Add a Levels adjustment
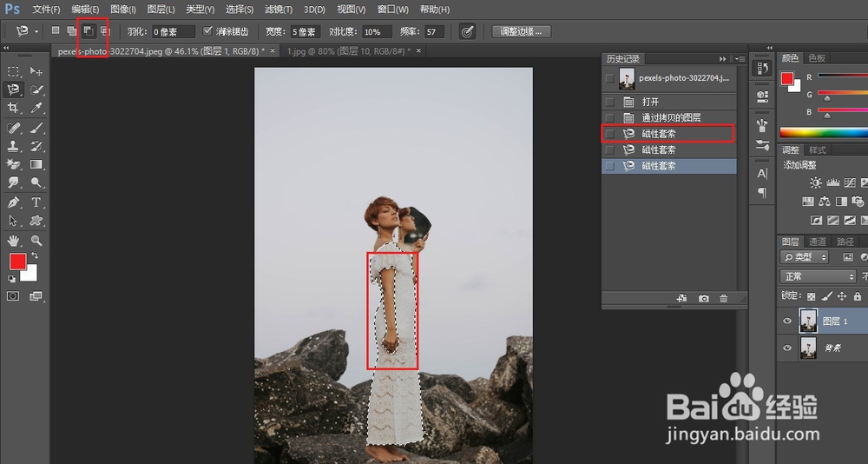 [x=832, y=183]
